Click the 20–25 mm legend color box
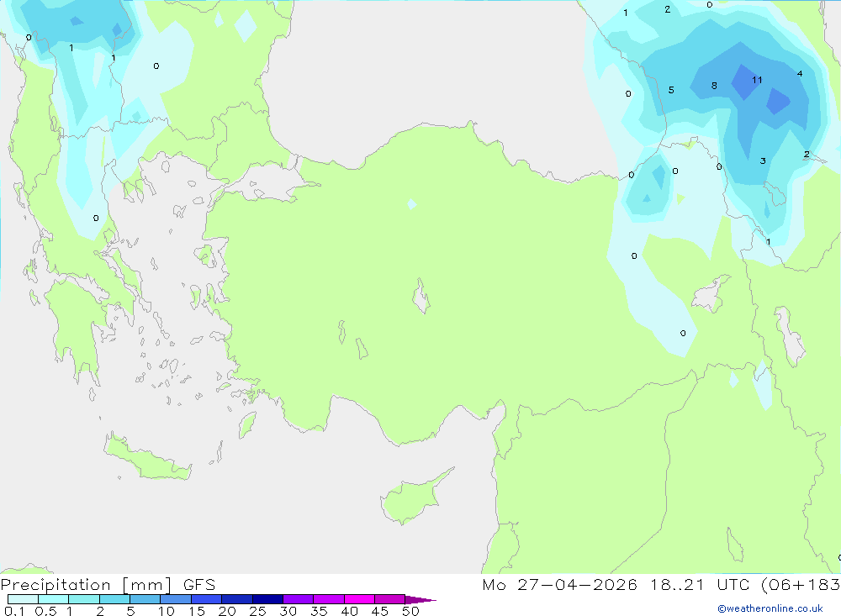Screen dimensions: 841x616 point(237,599)
